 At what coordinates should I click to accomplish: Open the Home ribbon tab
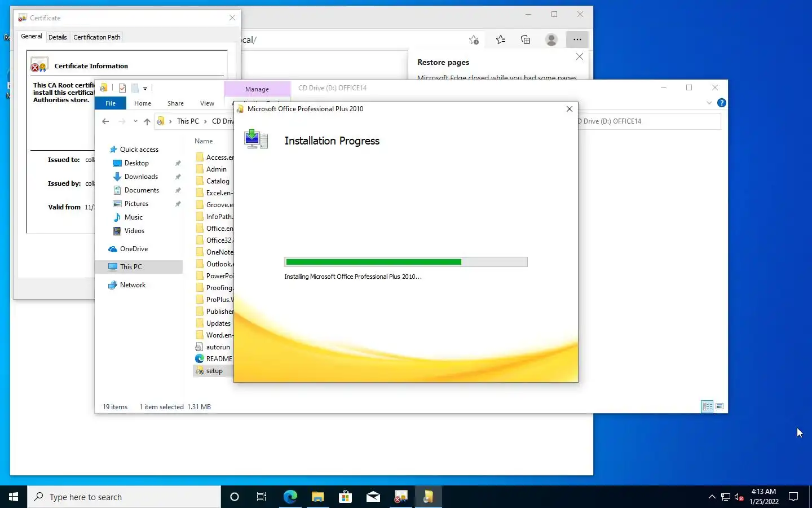pos(143,103)
